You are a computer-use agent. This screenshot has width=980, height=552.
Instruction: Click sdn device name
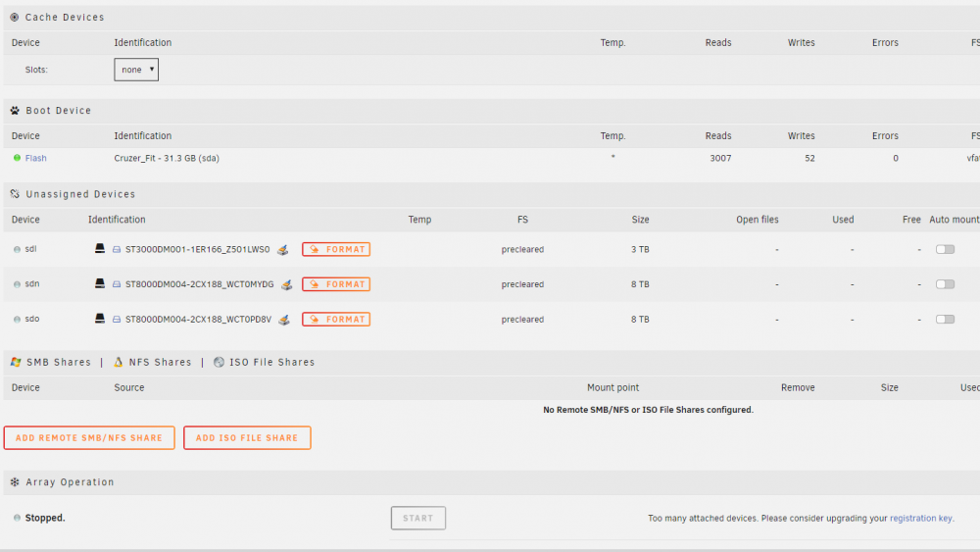[32, 283]
